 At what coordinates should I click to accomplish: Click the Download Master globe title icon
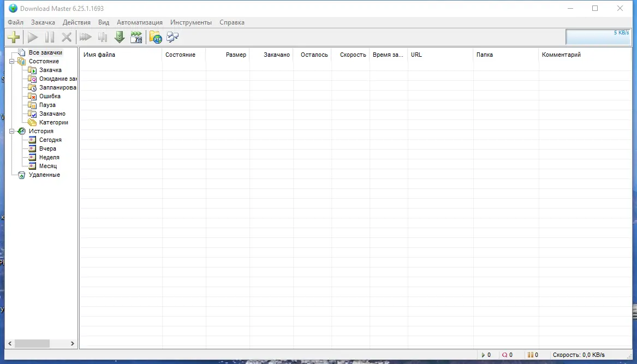[x=13, y=9]
